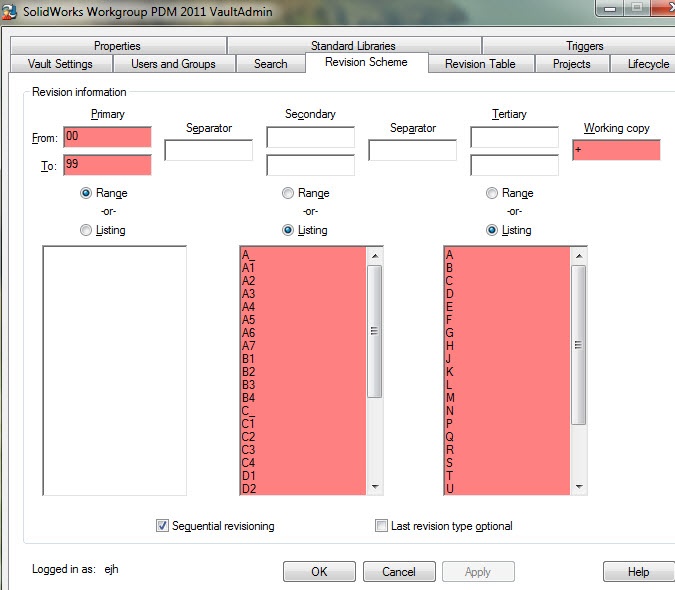Click the Tertiary list scrollbar thumb
The image size is (675, 590).
[x=579, y=345]
